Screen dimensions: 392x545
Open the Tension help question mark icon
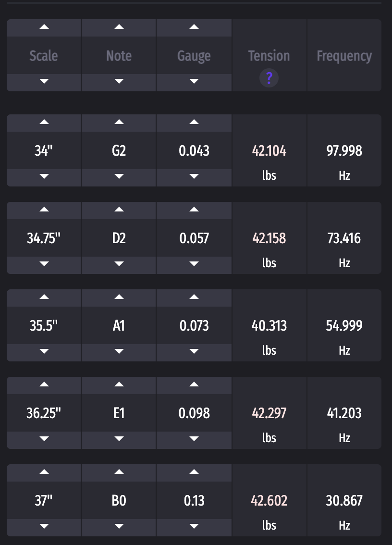click(269, 78)
